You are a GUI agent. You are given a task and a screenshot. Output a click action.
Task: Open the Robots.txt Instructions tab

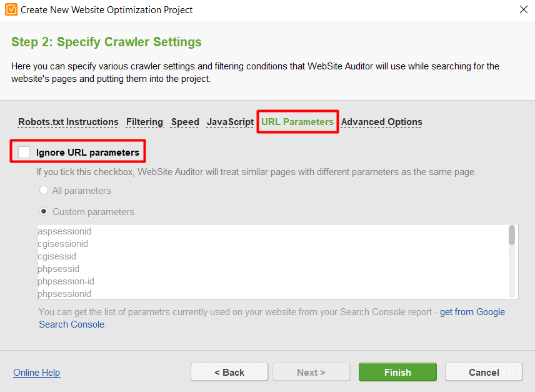[68, 122]
